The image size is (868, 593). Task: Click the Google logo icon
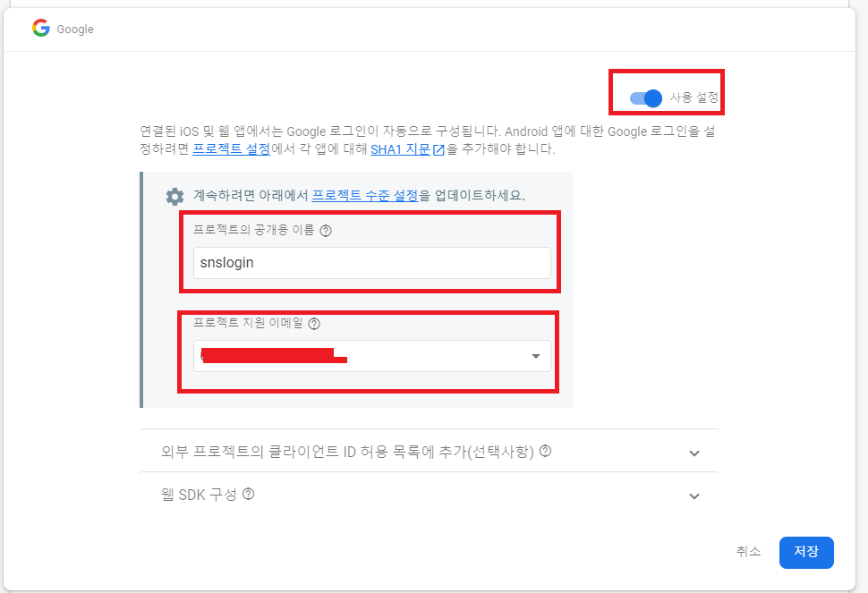click(x=41, y=28)
